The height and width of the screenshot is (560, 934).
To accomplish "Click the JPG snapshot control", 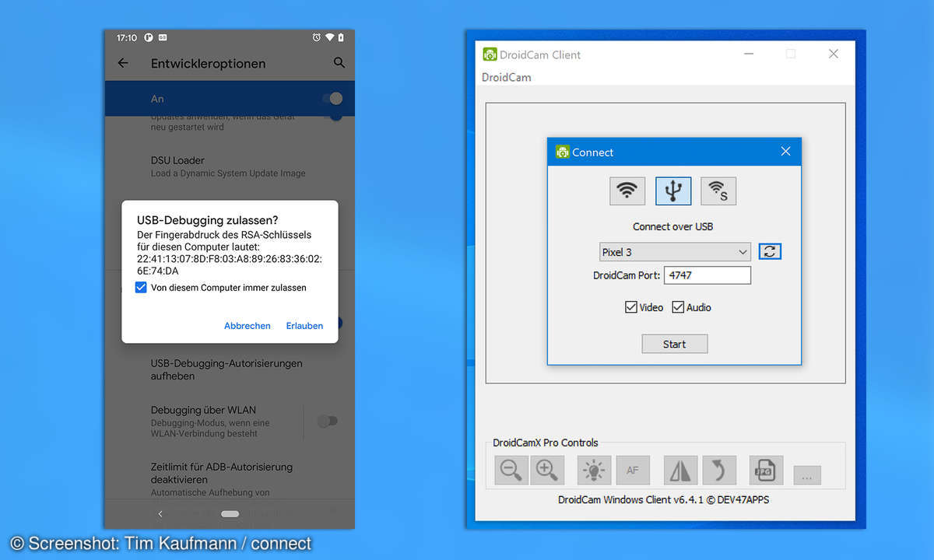I will (x=766, y=470).
